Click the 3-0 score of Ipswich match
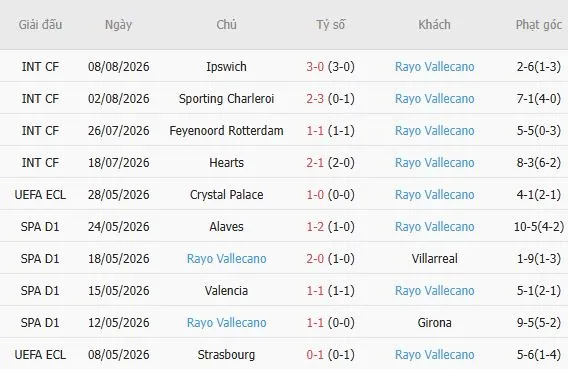The image size is (568, 369). pyautogui.click(x=315, y=67)
